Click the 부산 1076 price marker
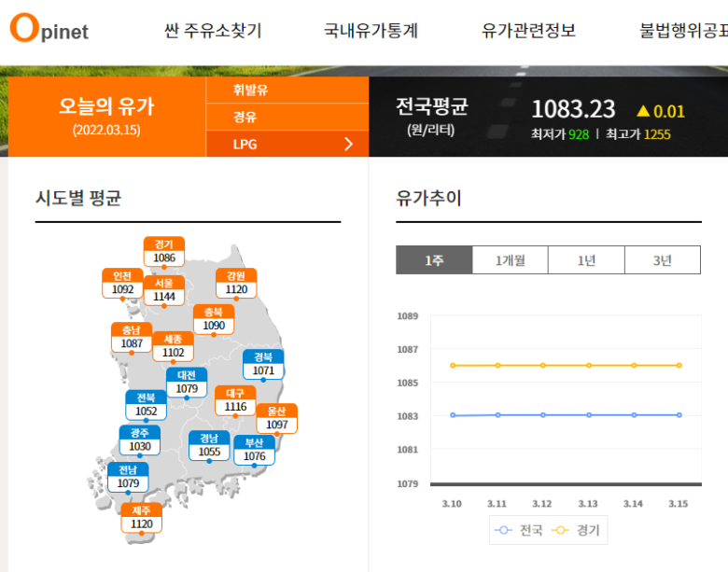The height and width of the screenshot is (572, 728). tap(254, 450)
